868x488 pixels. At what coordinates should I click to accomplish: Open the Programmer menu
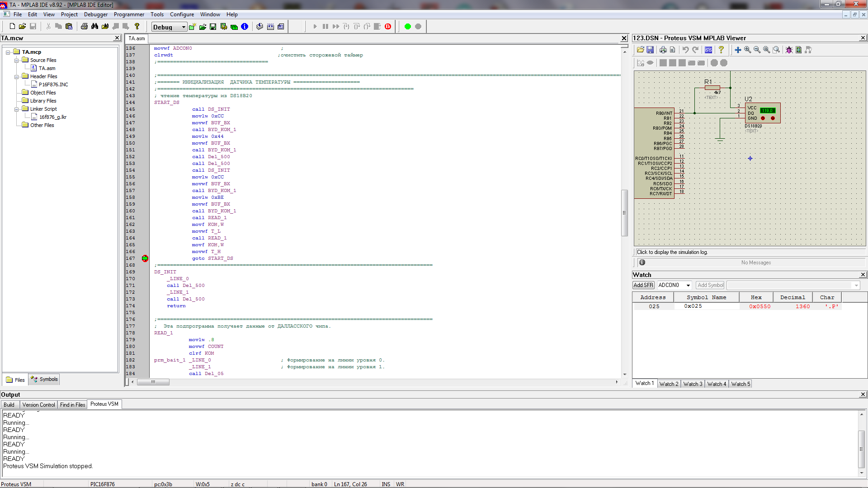129,14
